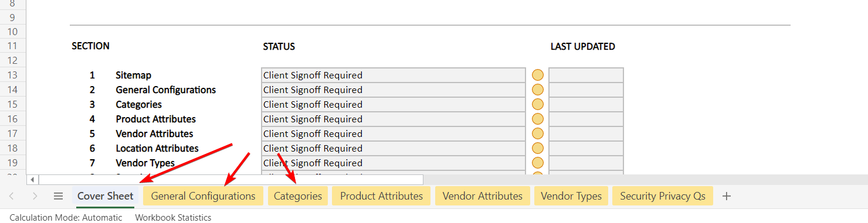Switch to Product Attributes sheet tab
The image size is (868, 223).
[x=381, y=196]
